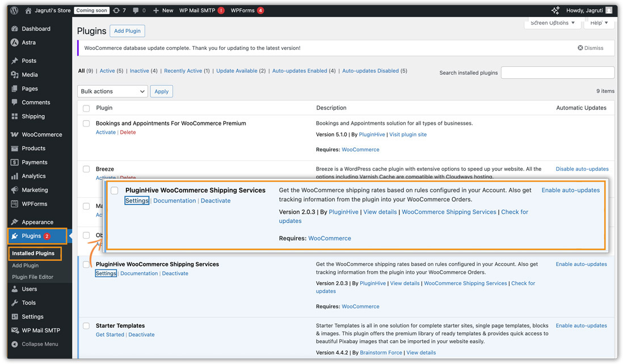624x364 pixels.
Task: Expand the Help panel
Action: (x=599, y=23)
